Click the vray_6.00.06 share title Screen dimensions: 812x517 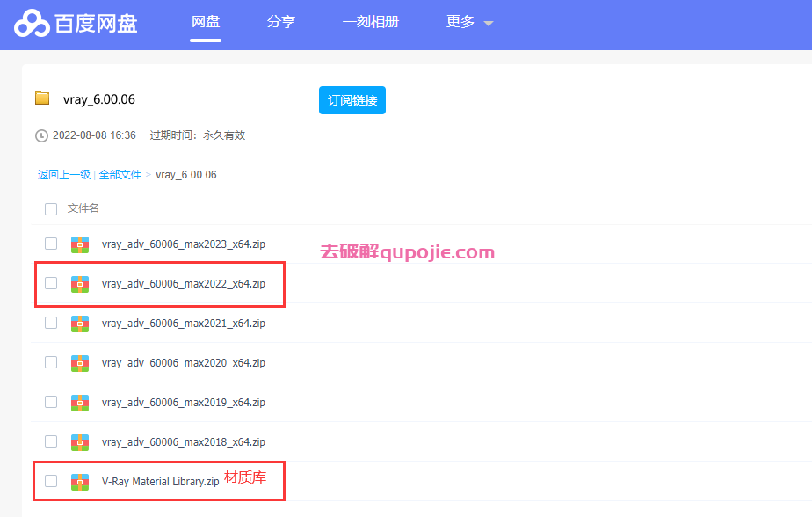pos(99,99)
